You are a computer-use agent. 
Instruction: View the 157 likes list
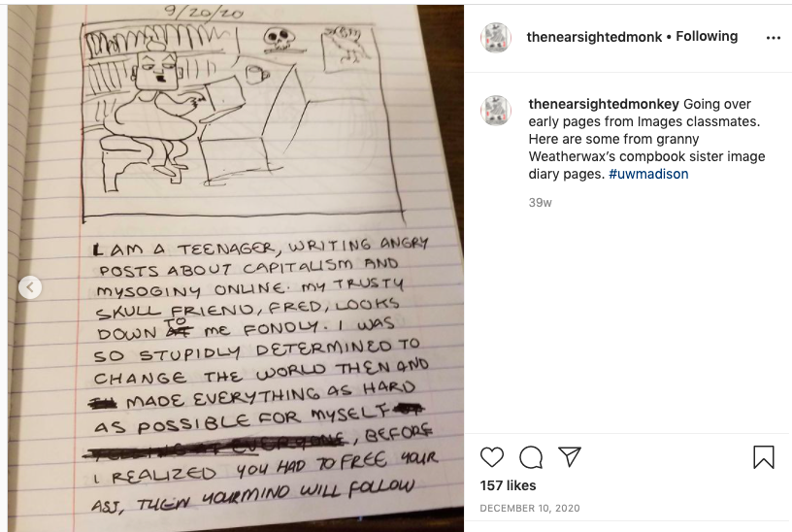508,485
